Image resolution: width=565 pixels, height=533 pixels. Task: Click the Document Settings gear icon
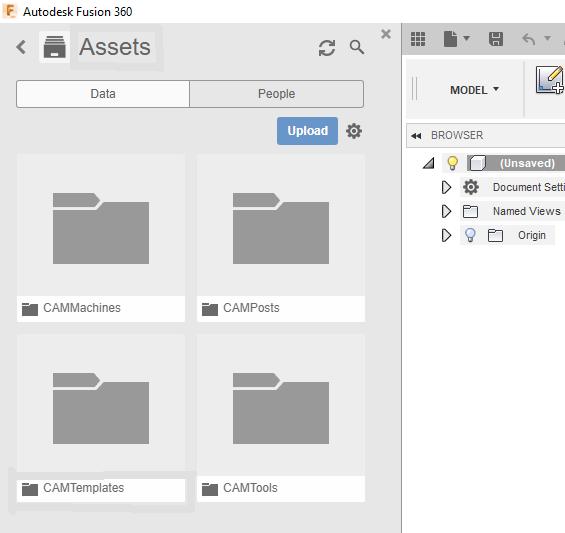471,187
